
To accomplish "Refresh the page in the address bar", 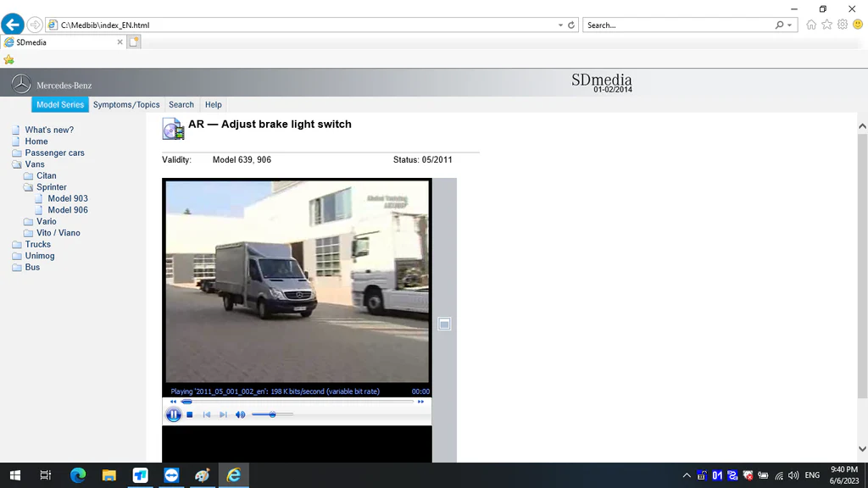I will (x=571, y=25).
